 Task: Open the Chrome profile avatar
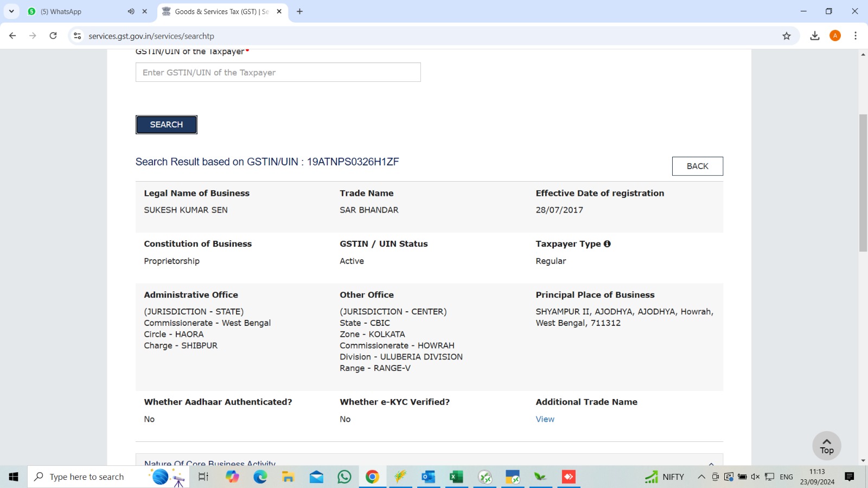[x=835, y=36]
